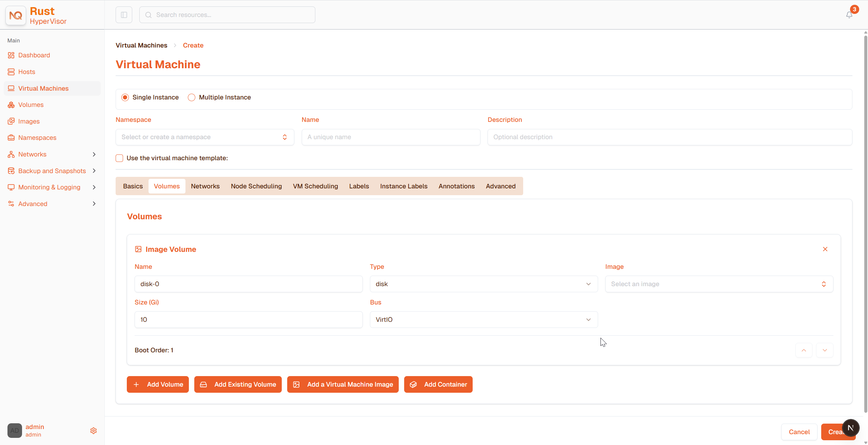Screen dimensions: 868x445
Task: Click the Advanced sliders icon in sidebar
Action: pyautogui.click(x=11, y=204)
